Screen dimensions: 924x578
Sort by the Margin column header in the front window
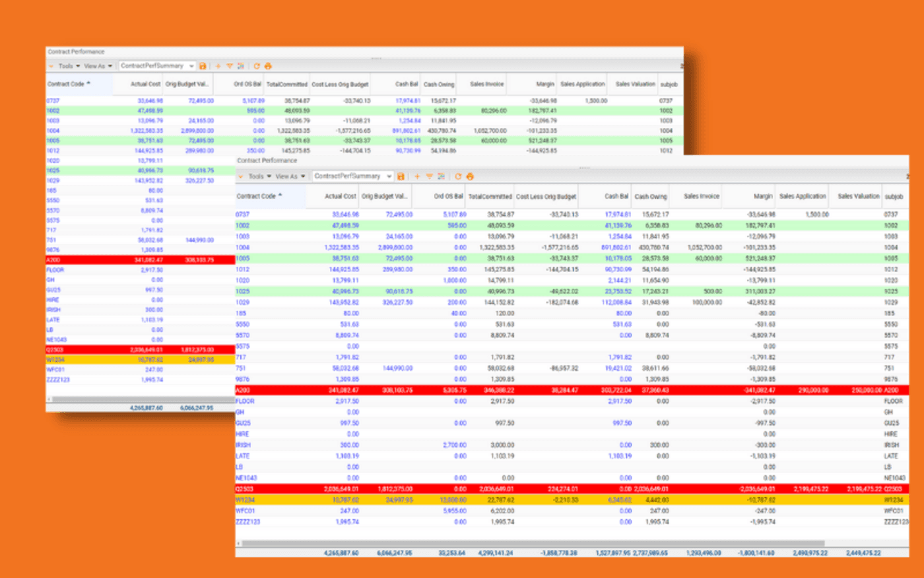pos(762,197)
